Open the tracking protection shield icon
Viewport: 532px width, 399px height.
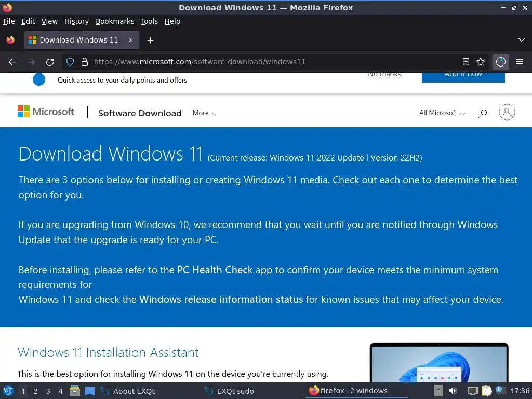coord(70,62)
